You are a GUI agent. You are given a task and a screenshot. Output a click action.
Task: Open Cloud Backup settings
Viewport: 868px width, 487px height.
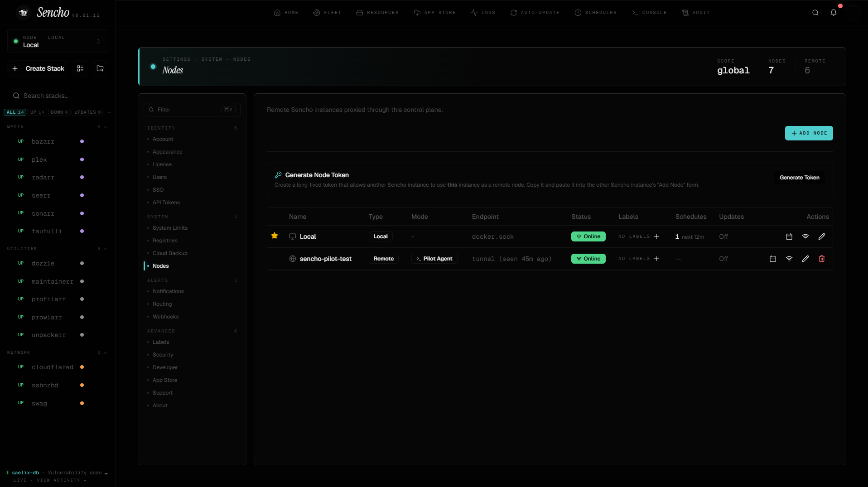tap(170, 253)
